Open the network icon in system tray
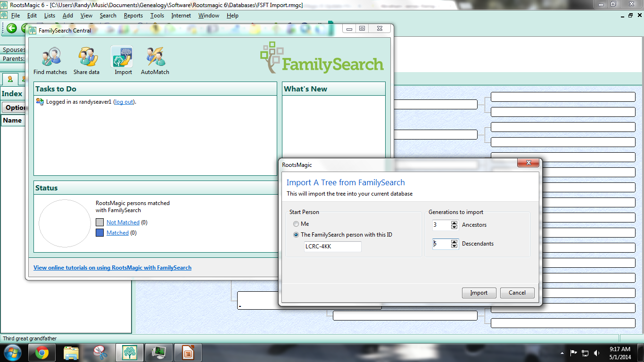 (x=585, y=353)
